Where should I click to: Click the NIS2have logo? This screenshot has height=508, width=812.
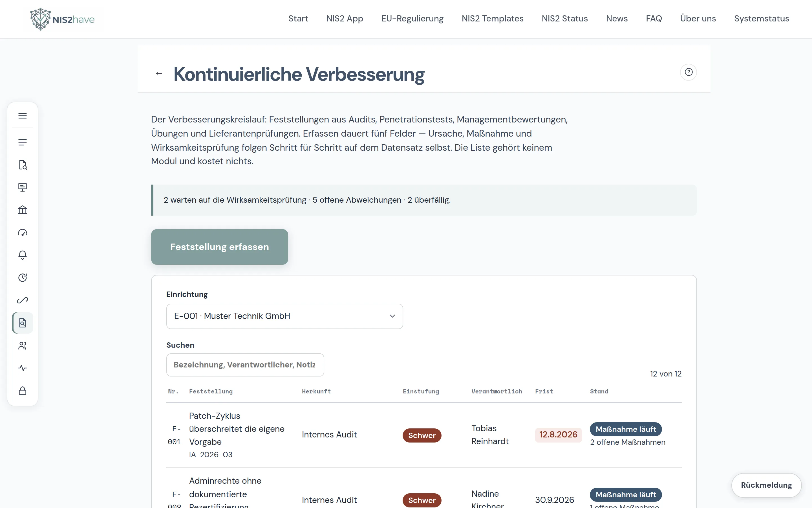point(62,19)
